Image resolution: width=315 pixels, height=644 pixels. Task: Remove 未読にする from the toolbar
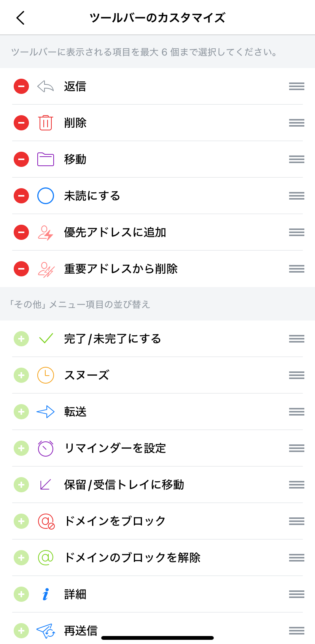coord(21,196)
